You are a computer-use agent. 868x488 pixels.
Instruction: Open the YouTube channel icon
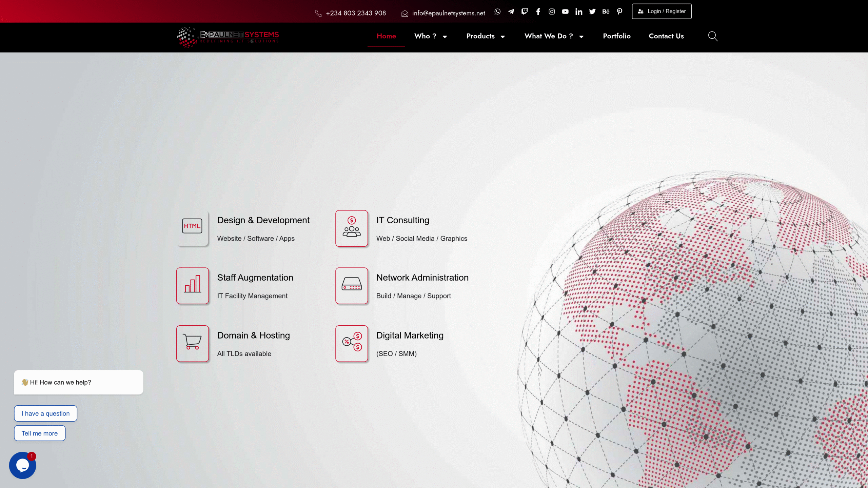[x=565, y=12]
